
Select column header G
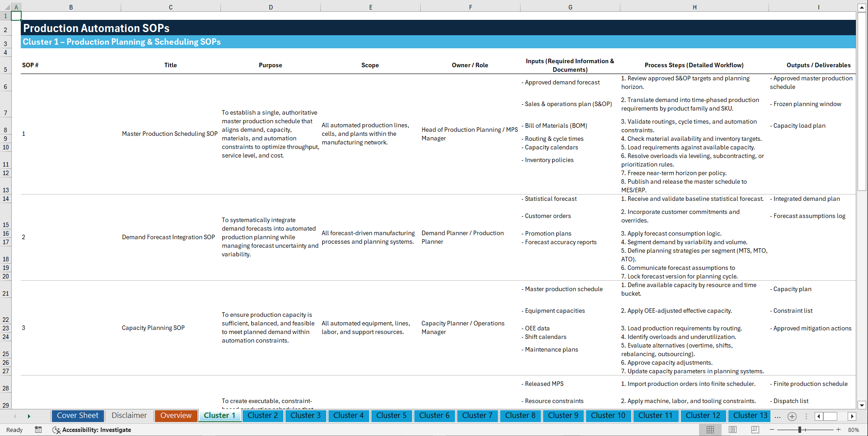click(x=570, y=7)
